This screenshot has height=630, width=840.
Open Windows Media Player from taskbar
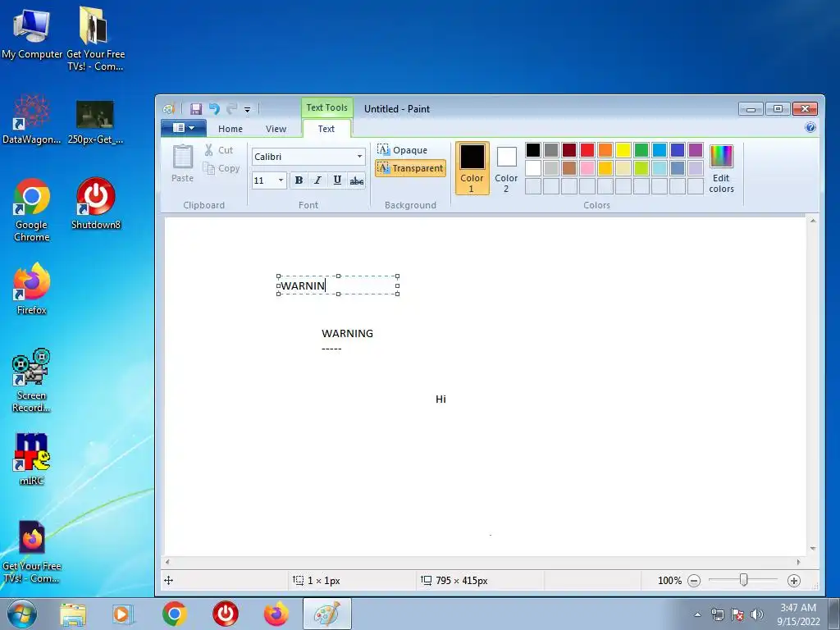click(122, 614)
